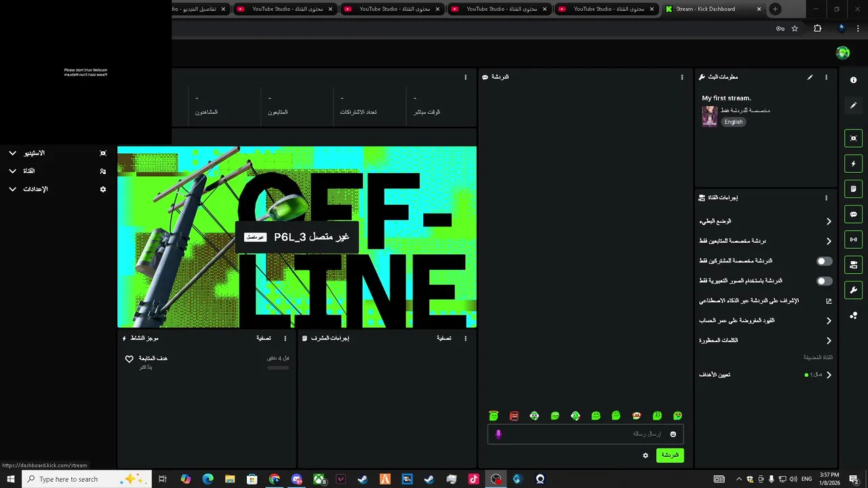Screen dimensions: 868x488
Task: Click the user avatar in top right
Action: click(843, 53)
